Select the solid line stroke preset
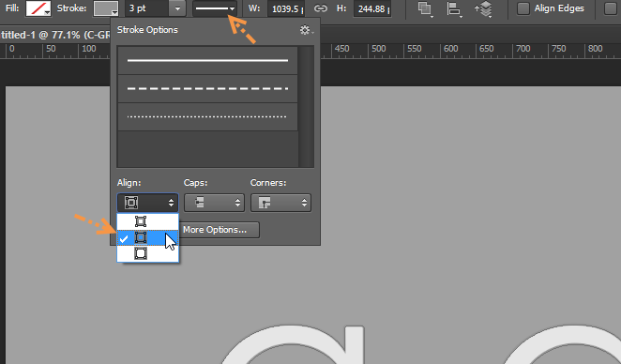The width and height of the screenshot is (621, 364). (207, 61)
